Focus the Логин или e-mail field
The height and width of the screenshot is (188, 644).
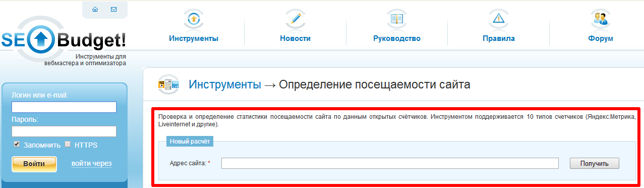[64, 107]
